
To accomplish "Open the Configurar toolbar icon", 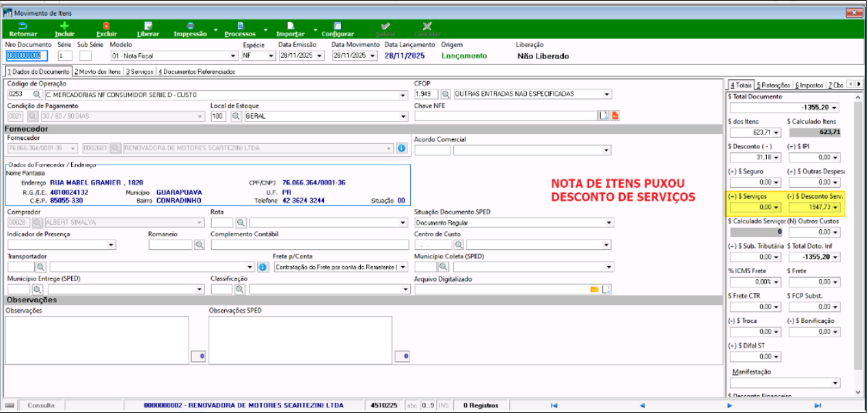I will click(x=338, y=25).
